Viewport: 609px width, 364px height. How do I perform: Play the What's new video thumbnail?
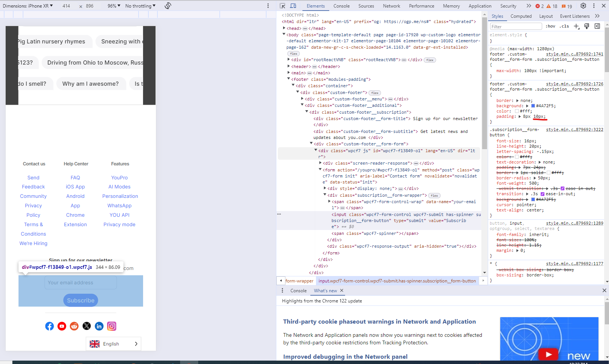pyautogui.click(x=549, y=354)
